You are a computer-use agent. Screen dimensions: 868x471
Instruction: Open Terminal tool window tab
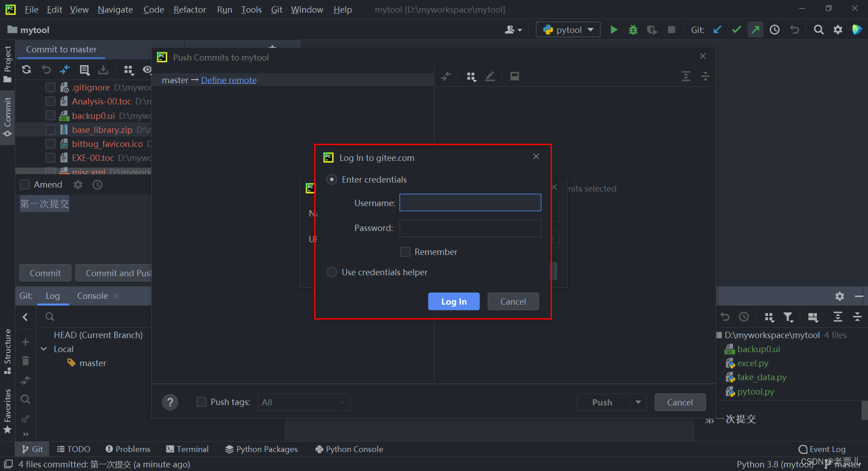pyautogui.click(x=187, y=449)
